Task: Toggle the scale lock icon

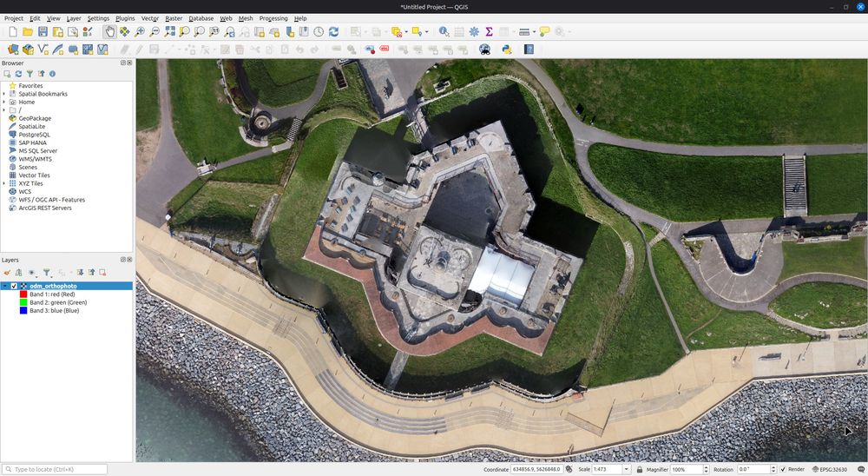Action: (x=639, y=469)
